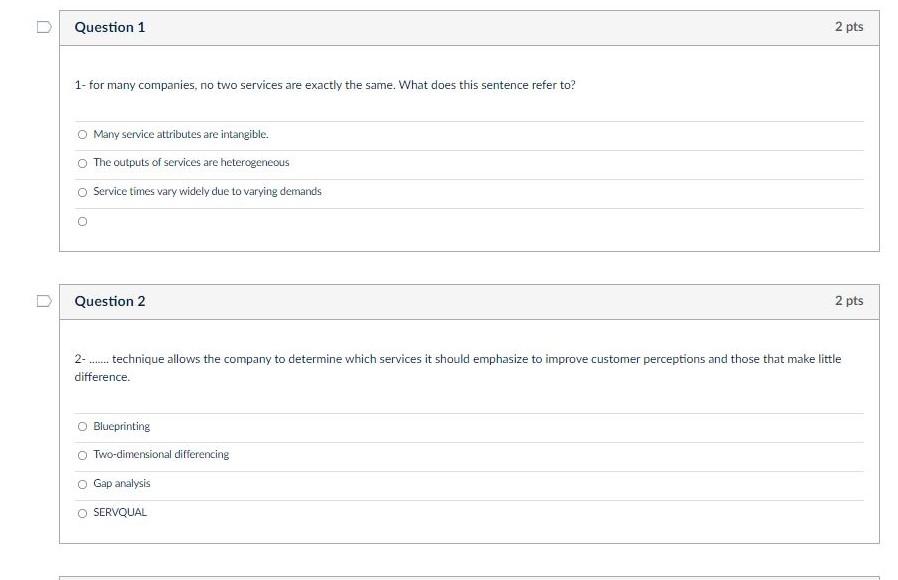The image size is (898, 580).
Task: Click the "Question 1" title text
Action: (x=108, y=27)
